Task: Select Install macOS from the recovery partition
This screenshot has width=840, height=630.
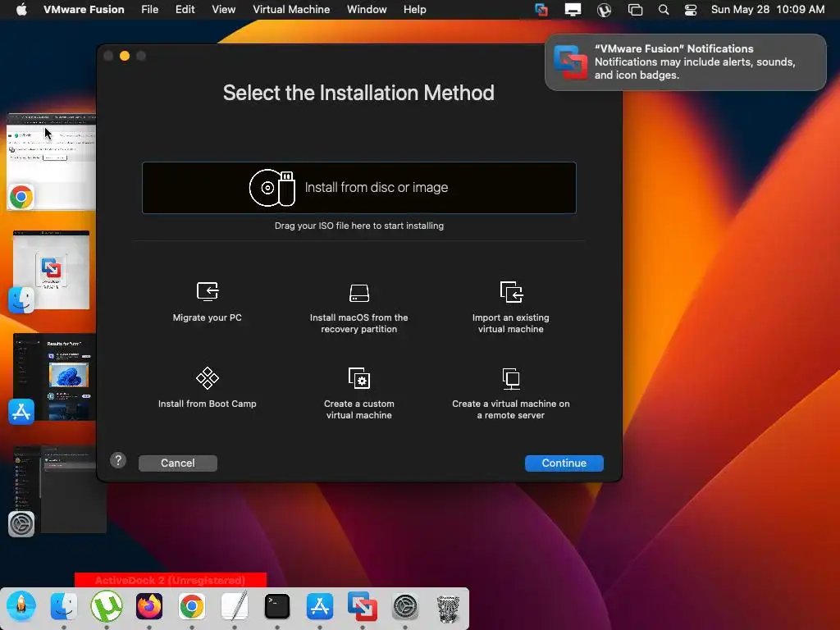Action: (359, 308)
